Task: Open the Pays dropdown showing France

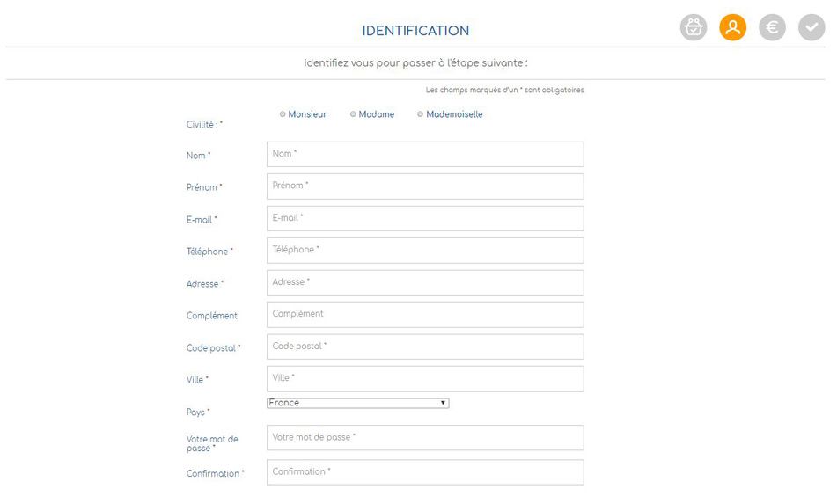Action: point(357,403)
